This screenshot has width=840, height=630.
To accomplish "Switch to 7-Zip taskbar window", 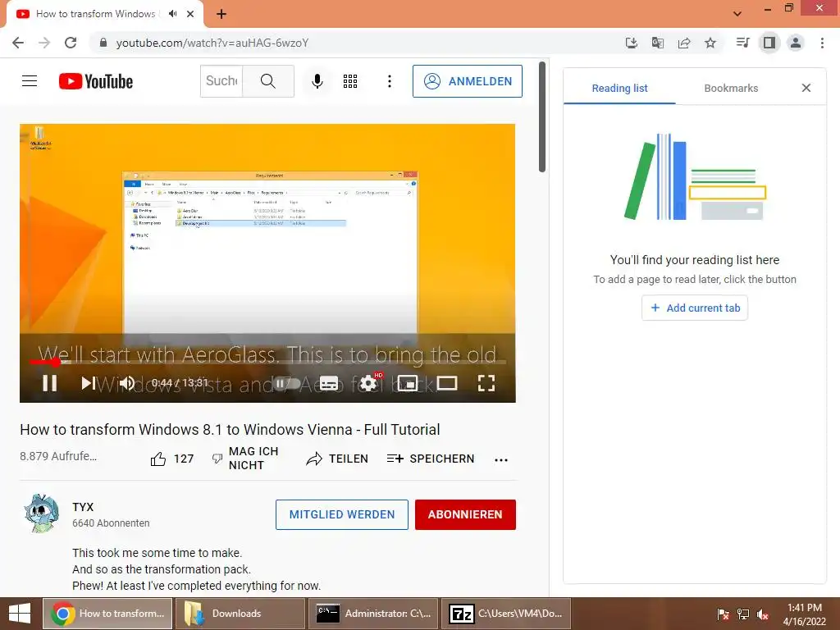I will [505, 614].
